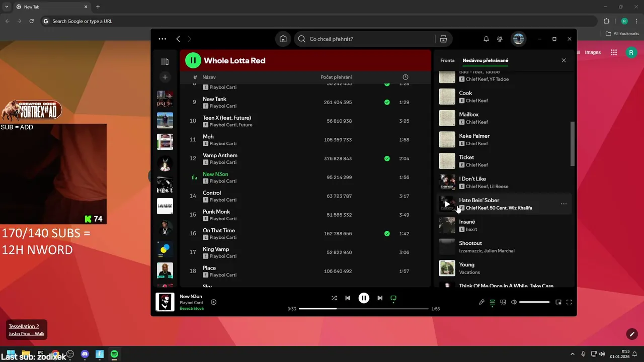Click the Keke Palmer song entry
Image resolution: width=644 pixels, height=362 pixels.
pyautogui.click(x=505, y=139)
